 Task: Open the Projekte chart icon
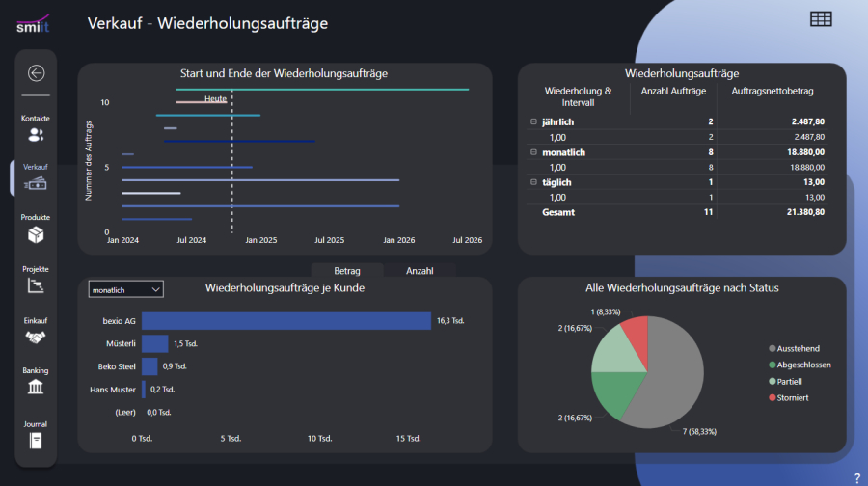[36, 285]
